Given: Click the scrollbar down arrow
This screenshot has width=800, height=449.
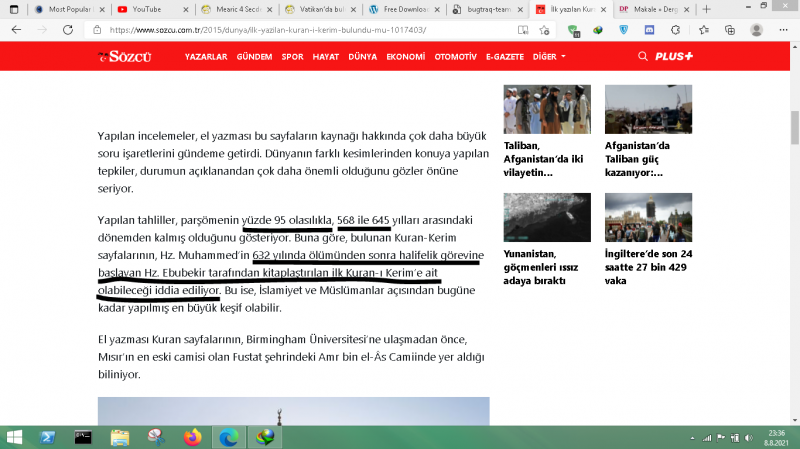Looking at the screenshot, I should point(794,420).
